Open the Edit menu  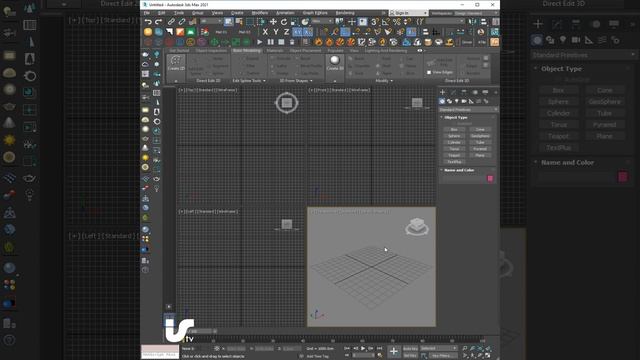162,13
